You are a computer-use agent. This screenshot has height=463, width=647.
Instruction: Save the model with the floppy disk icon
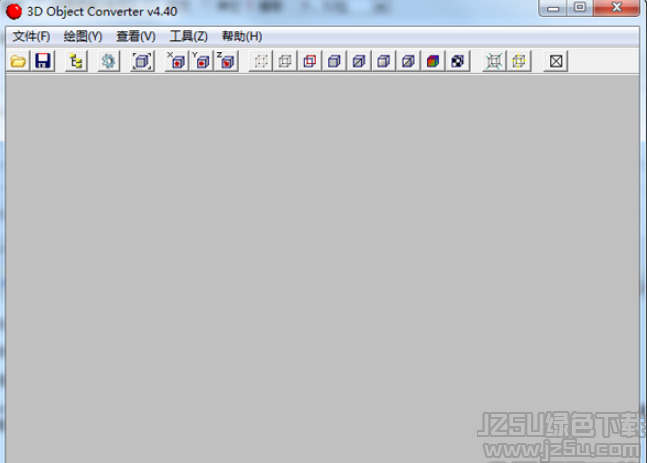[x=43, y=61]
